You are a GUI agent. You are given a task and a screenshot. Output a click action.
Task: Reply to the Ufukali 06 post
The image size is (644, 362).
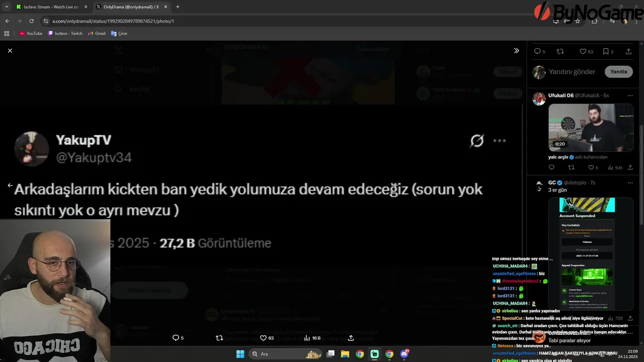tap(551, 167)
